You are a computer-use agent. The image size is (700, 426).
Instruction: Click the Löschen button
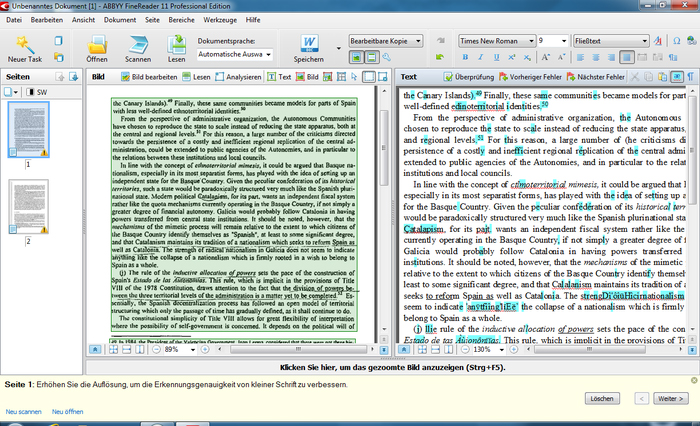(601, 398)
